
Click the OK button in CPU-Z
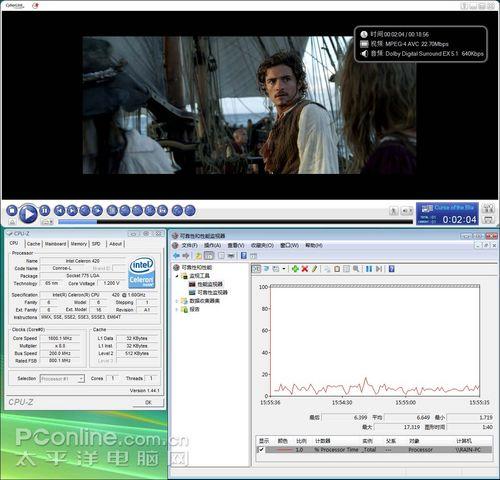tap(148, 402)
